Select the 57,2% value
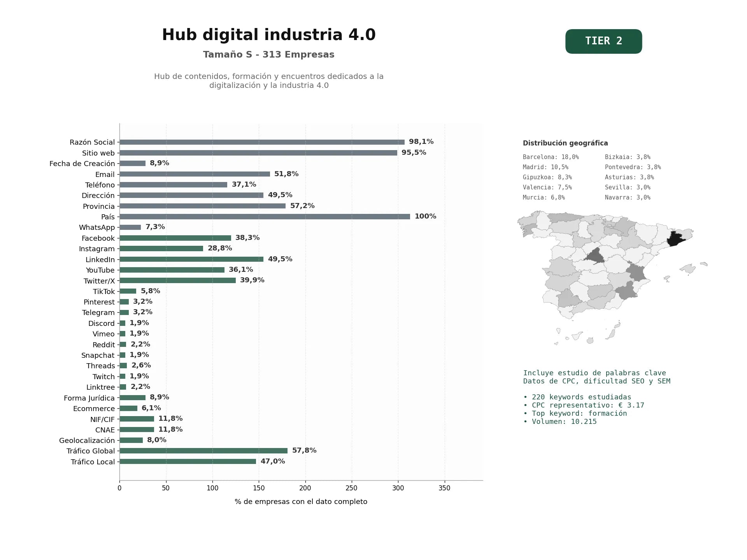747x560 pixels. 302,206
